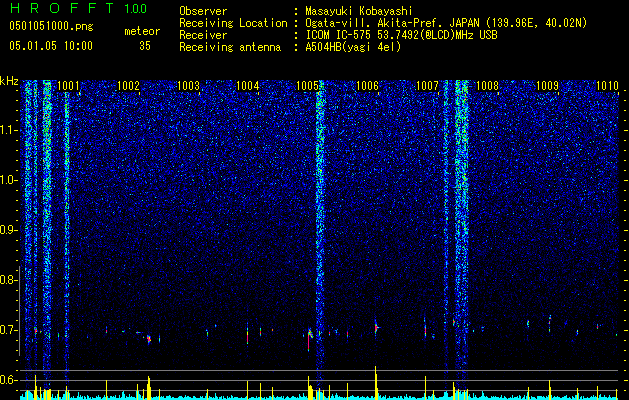The image size is (629, 400).
Task: Select the file name 0501051000.png
Action: coord(51,27)
